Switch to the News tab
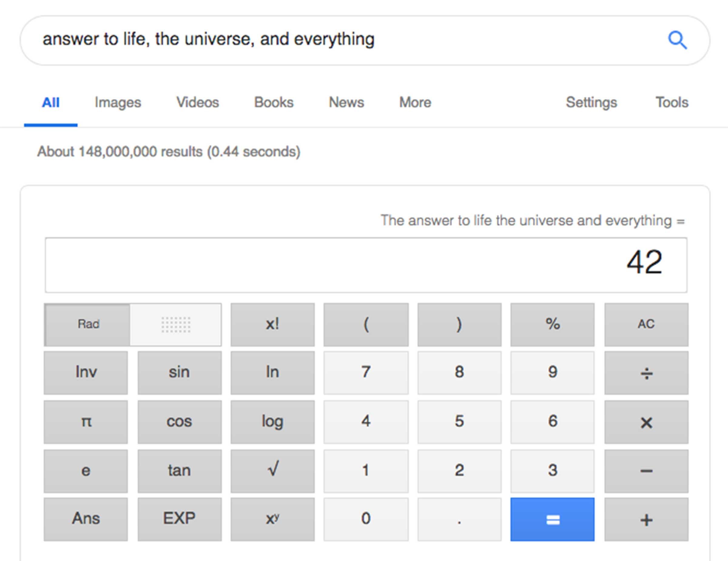728x561 pixels. (x=346, y=102)
